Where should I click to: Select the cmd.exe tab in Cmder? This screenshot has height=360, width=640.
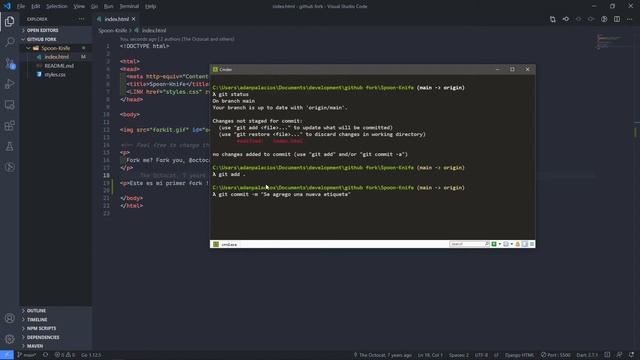pyautogui.click(x=225, y=244)
